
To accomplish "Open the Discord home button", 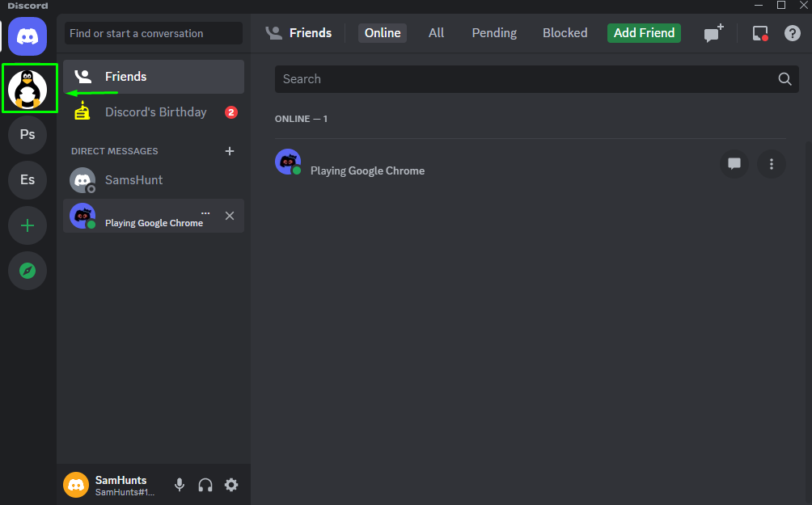I will [x=27, y=36].
